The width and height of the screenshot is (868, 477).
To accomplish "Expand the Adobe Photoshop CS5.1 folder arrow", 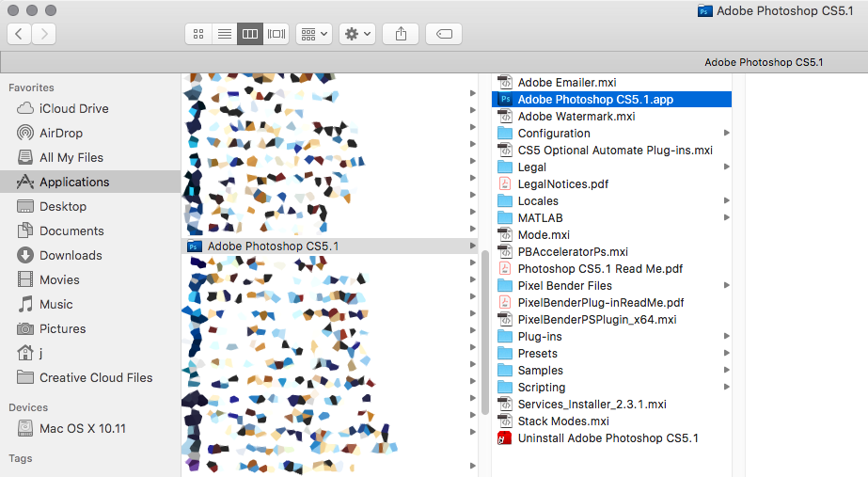I will pyautogui.click(x=473, y=246).
